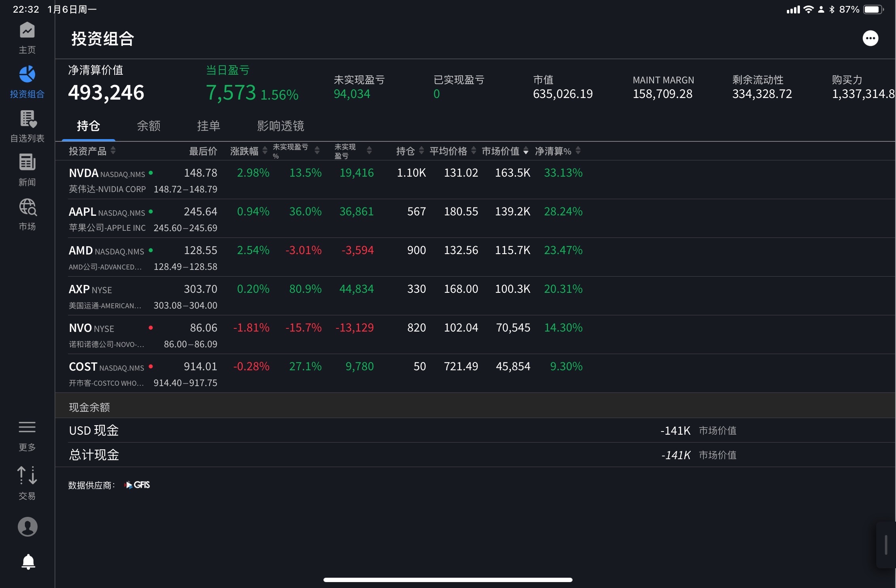Tap the battery indicator in status bar

[873, 9]
